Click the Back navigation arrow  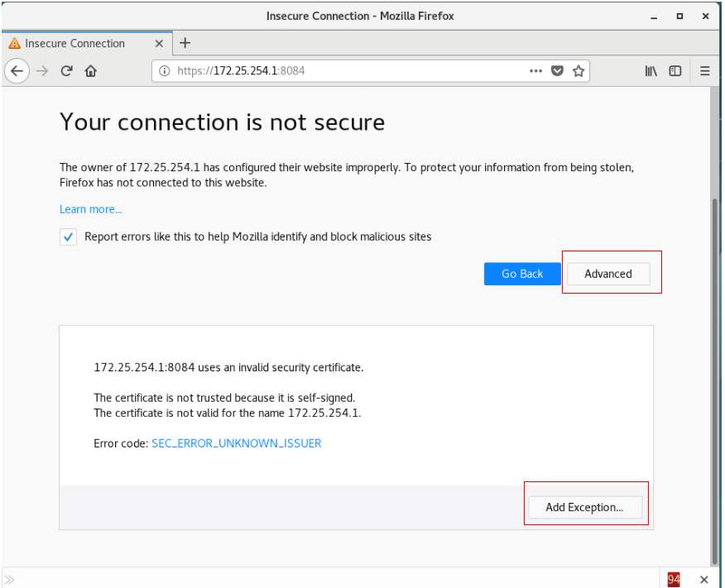pyautogui.click(x=17, y=71)
